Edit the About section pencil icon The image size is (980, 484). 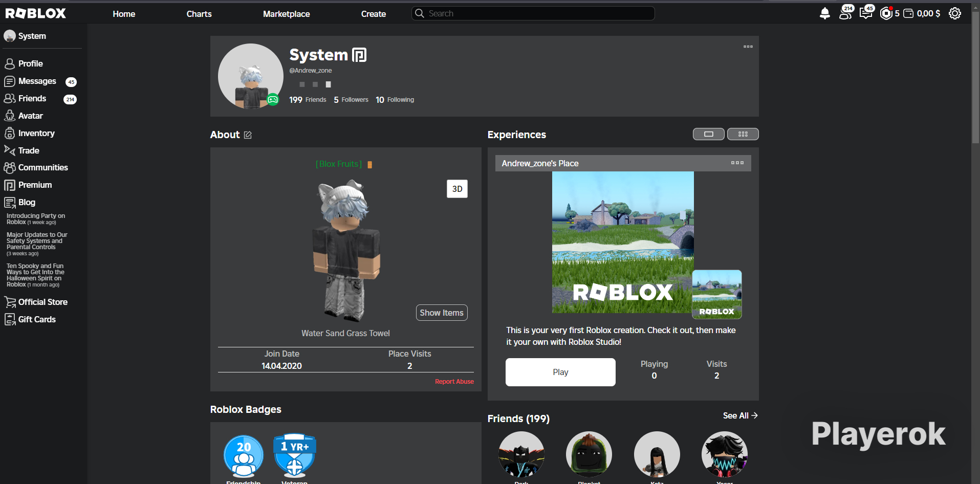[248, 135]
